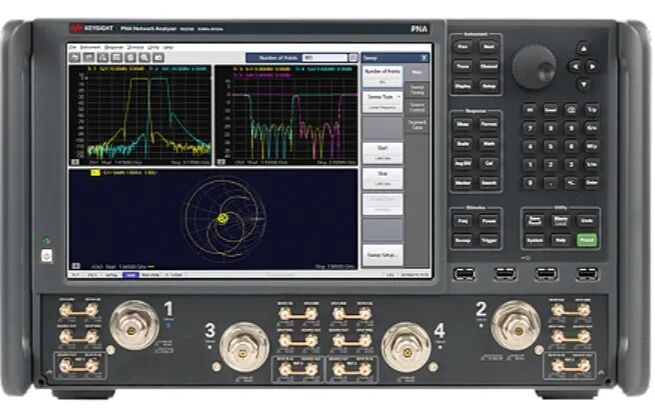The height and width of the screenshot is (415, 655).
Task: Select the Avg BW response hardkey
Action: click(x=463, y=163)
